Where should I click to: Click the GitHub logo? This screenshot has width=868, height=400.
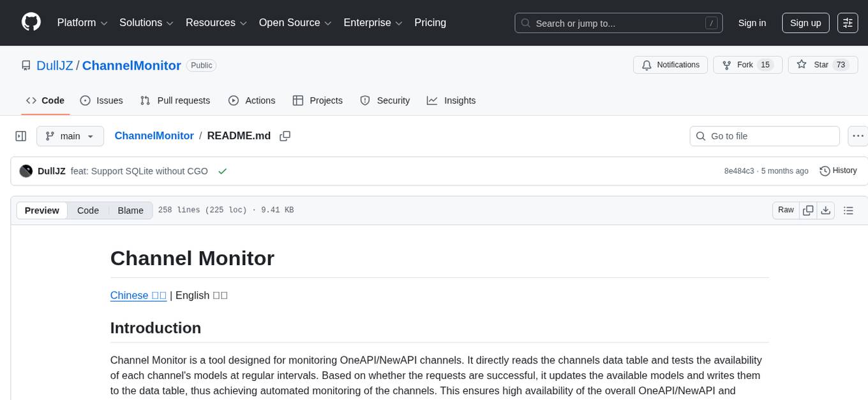31,22
